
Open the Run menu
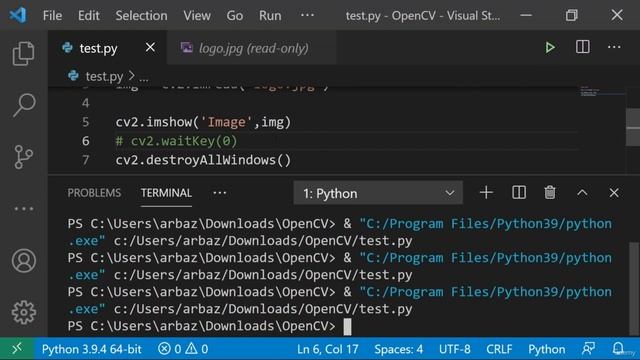(270, 16)
